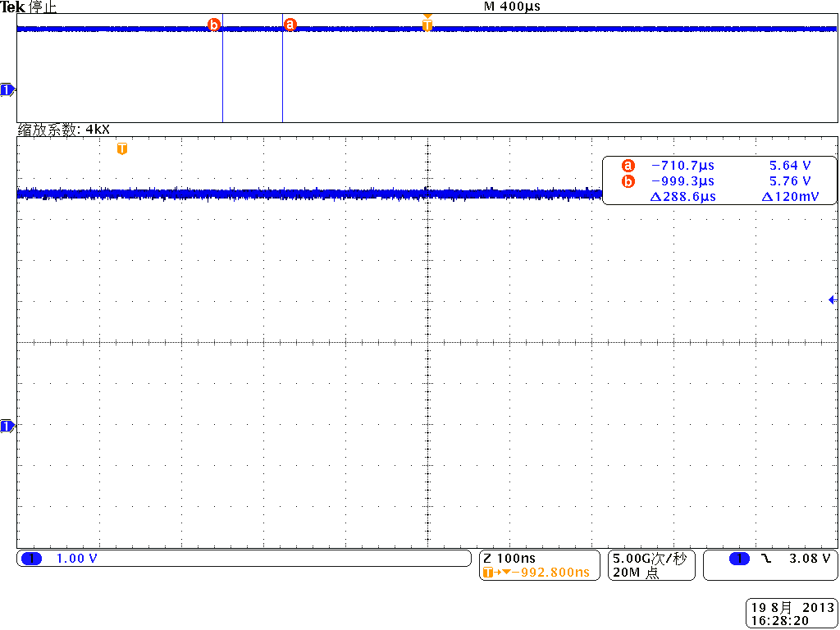Viewport: 840px width, 630px height.
Task: Click the 缩放系数: 4kX zoom factor label
Action: [x=64, y=130]
